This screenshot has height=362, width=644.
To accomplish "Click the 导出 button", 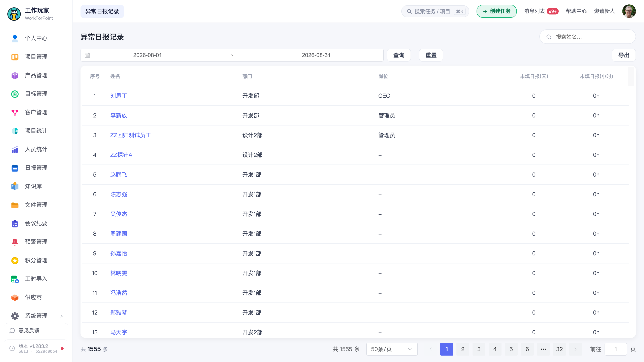I will click(x=624, y=55).
